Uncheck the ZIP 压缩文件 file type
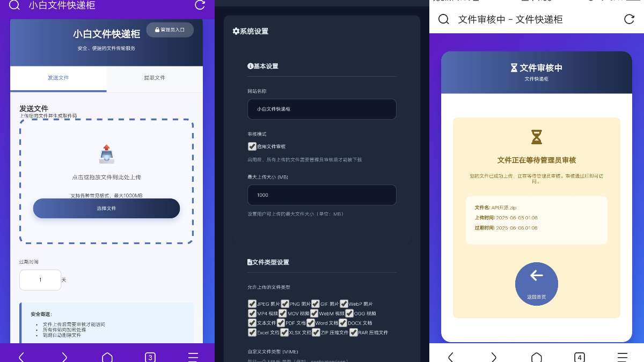 click(316, 333)
